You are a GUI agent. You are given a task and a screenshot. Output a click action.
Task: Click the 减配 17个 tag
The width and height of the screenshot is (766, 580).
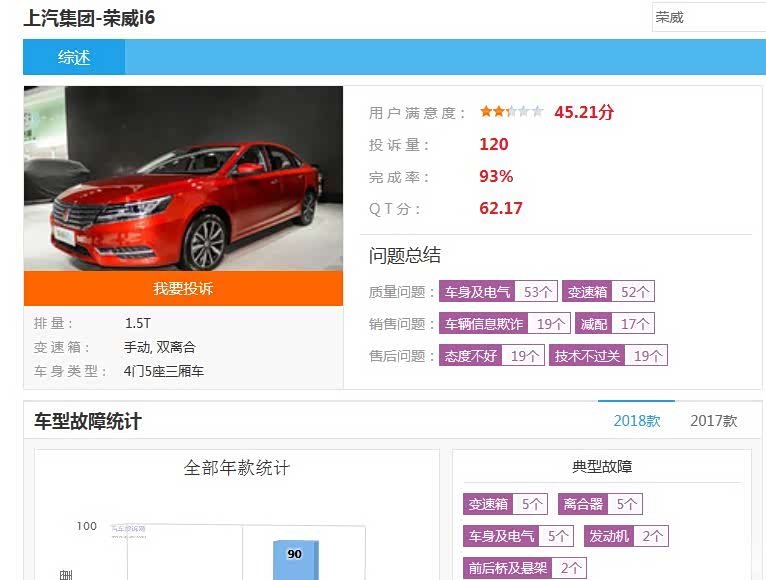[615, 324]
